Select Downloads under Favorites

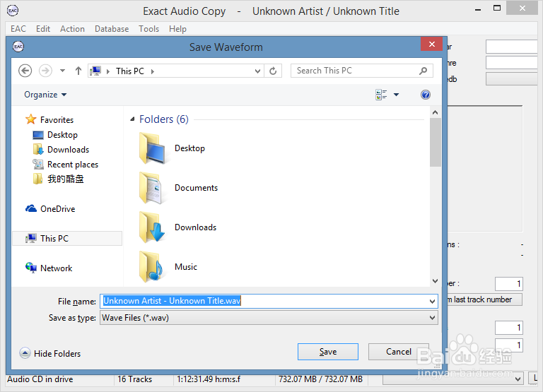pyautogui.click(x=68, y=150)
